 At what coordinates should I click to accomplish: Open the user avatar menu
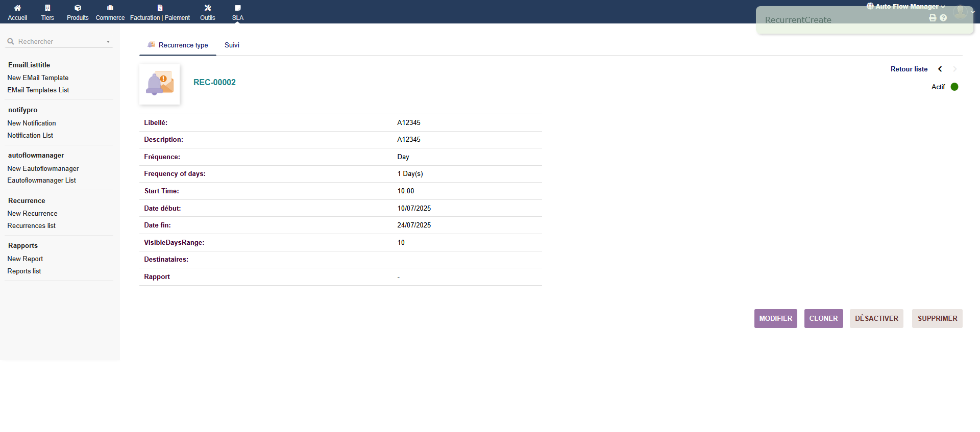pos(960,11)
